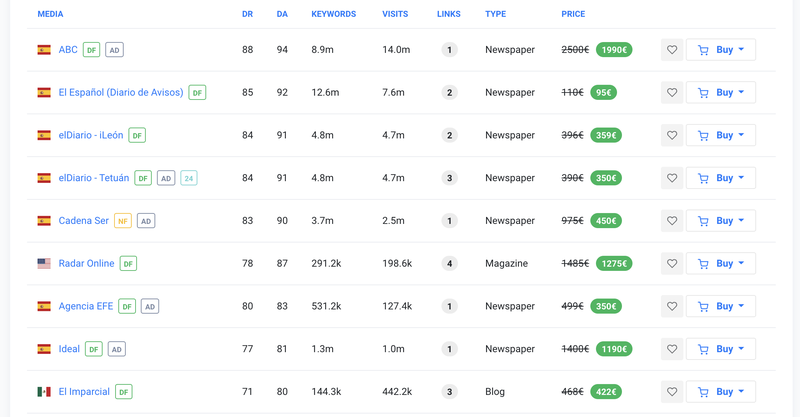Toggle heart favorite for Cadena Ser

click(x=672, y=221)
